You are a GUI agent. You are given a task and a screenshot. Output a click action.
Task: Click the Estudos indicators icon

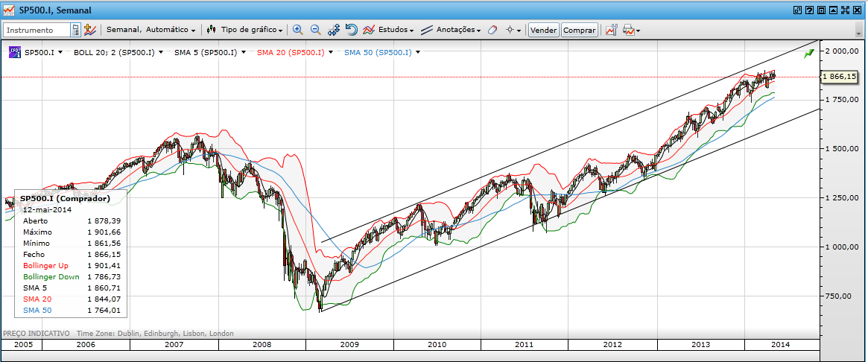pyautogui.click(x=370, y=30)
